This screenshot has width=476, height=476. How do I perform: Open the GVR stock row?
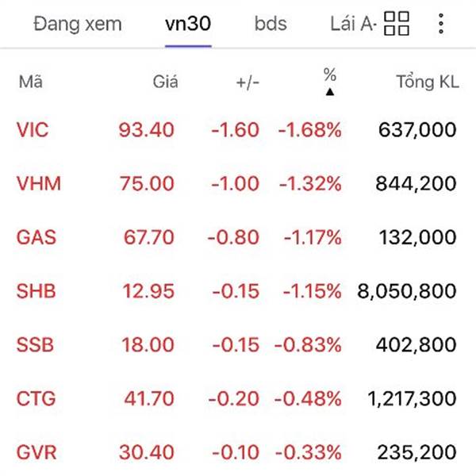pos(238,452)
